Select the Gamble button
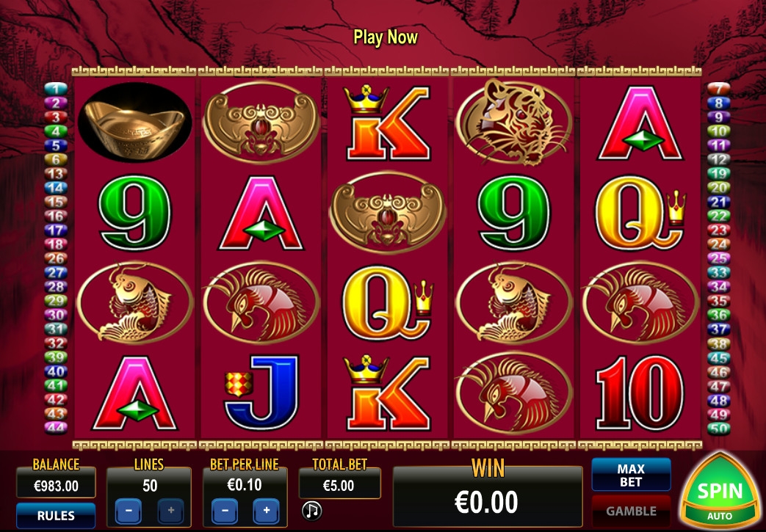The image size is (766, 532). tap(631, 511)
